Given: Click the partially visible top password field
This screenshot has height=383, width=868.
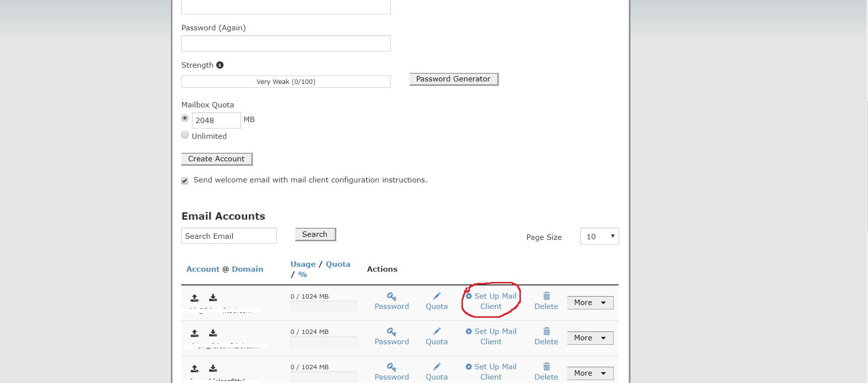Looking at the screenshot, I should click(x=286, y=7).
